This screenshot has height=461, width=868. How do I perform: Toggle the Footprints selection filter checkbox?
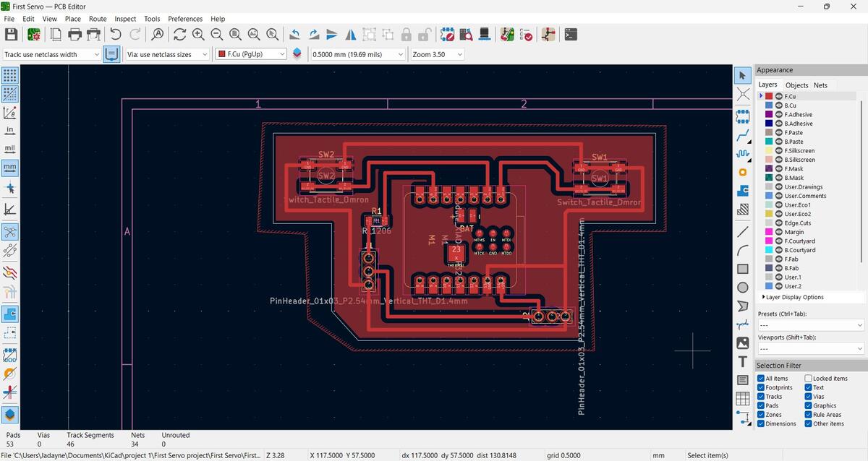click(x=761, y=387)
